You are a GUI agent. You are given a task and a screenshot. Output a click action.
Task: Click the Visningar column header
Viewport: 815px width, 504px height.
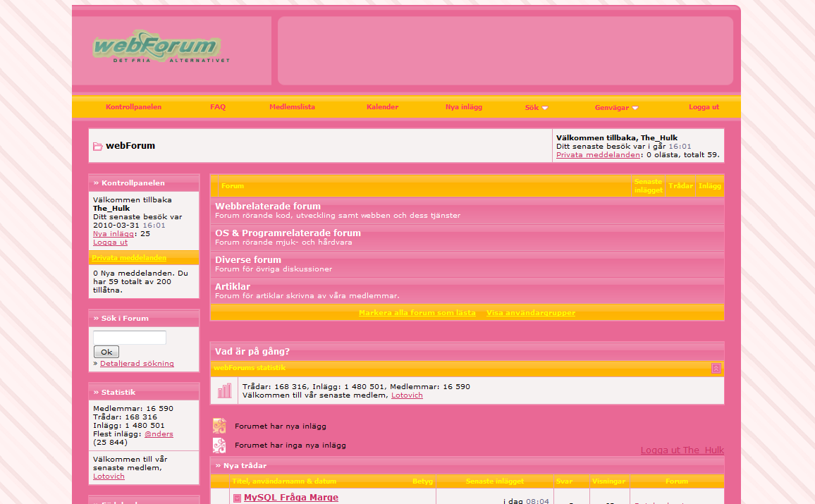tap(608, 481)
